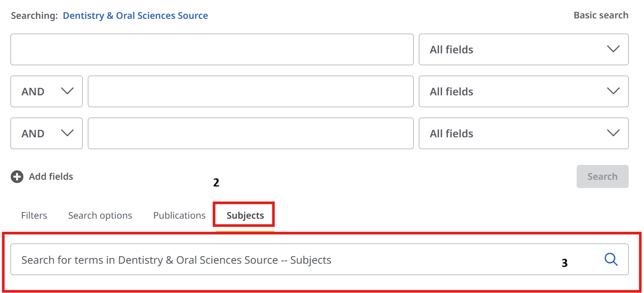Switch to the Filters tab

[34, 216]
